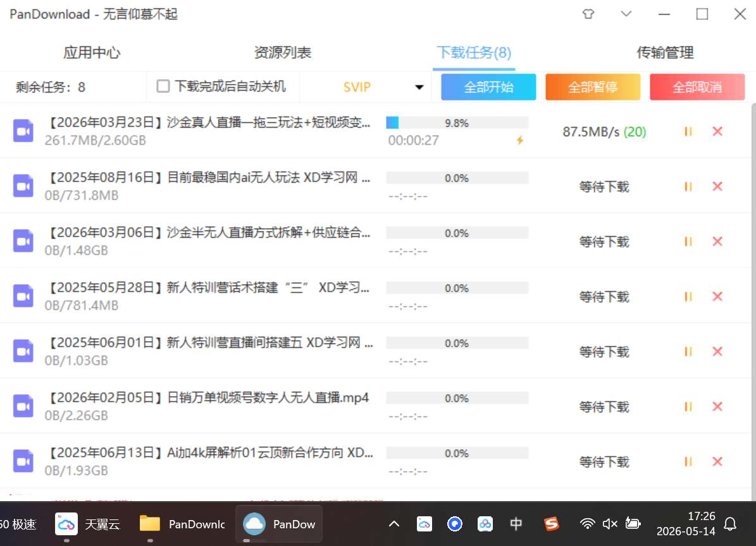Open the colorful Baidu Netdisk tray icon
The width and height of the screenshot is (756, 546).
(x=485, y=524)
